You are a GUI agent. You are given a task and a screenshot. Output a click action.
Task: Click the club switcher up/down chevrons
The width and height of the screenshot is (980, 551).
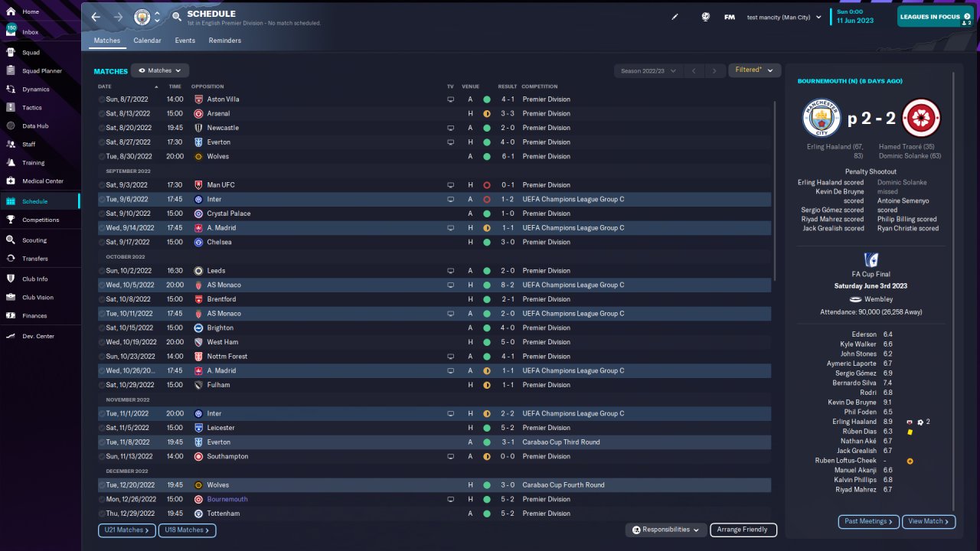[157, 17]
